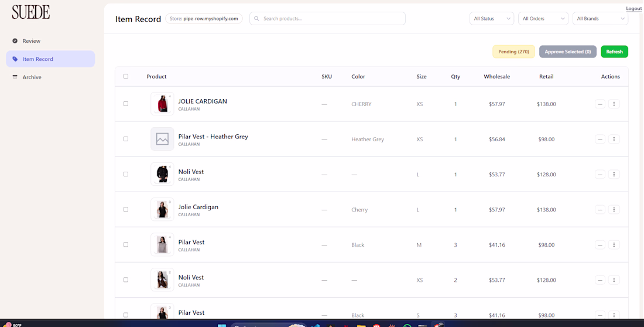This screenshot has height=327, width=644.
Task: Click the Logout link
Action: tap(633, 9)
